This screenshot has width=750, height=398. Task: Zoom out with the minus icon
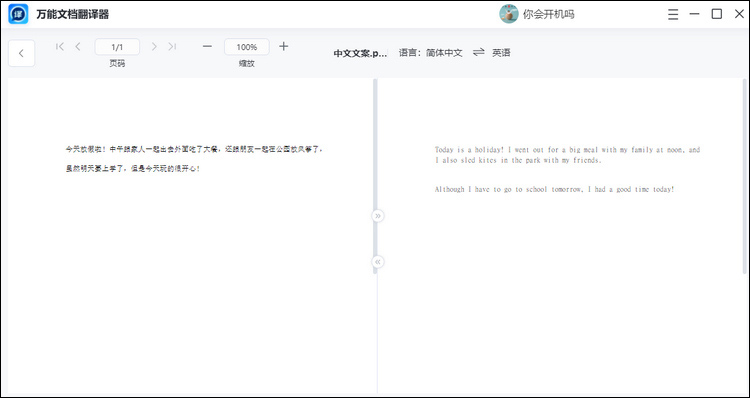[207, 46]
